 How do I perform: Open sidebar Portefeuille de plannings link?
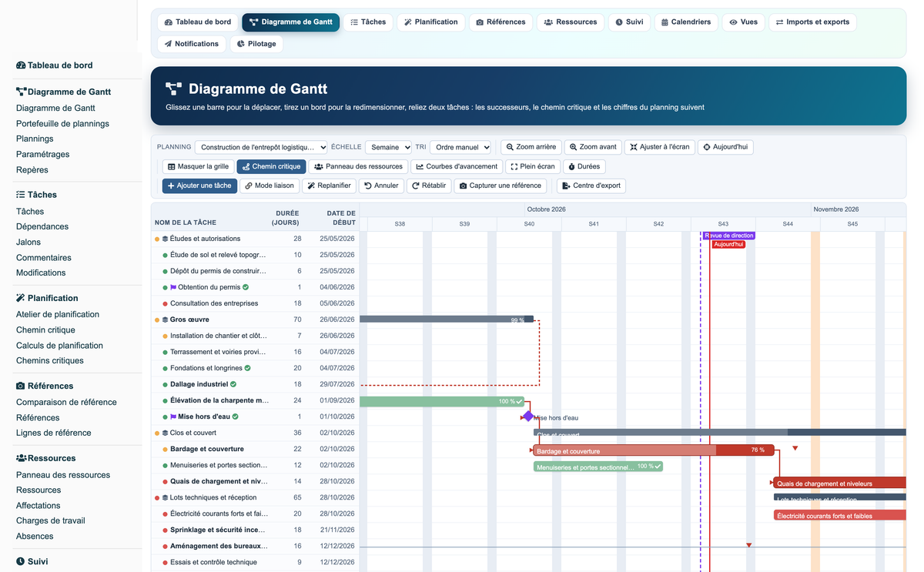[x=62, y=123]
